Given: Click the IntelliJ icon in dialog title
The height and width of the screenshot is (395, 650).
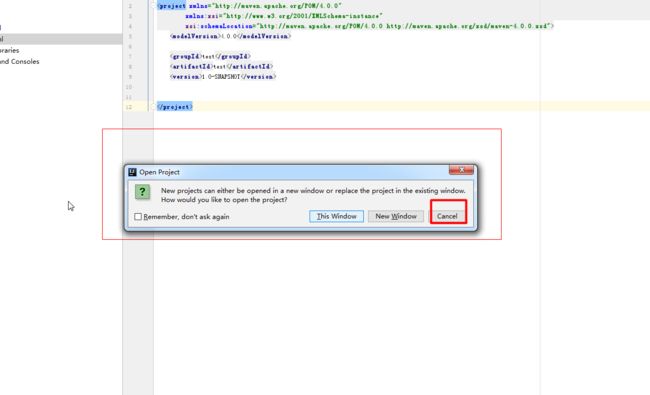Looking at the screenshot, I should pos(132,172).
